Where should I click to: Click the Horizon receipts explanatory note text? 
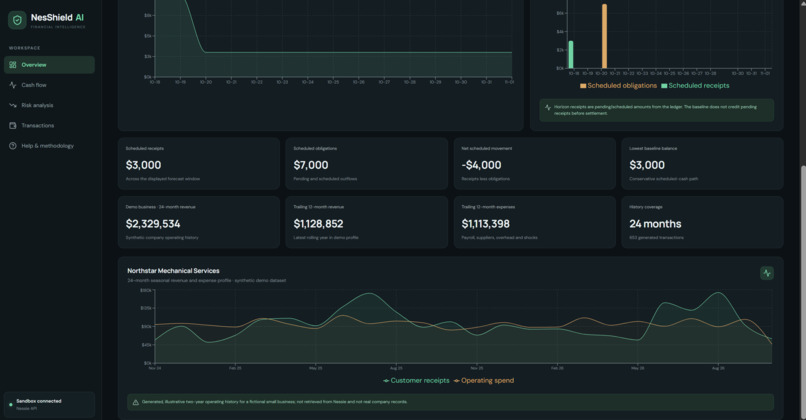click(x=655, y=110)
